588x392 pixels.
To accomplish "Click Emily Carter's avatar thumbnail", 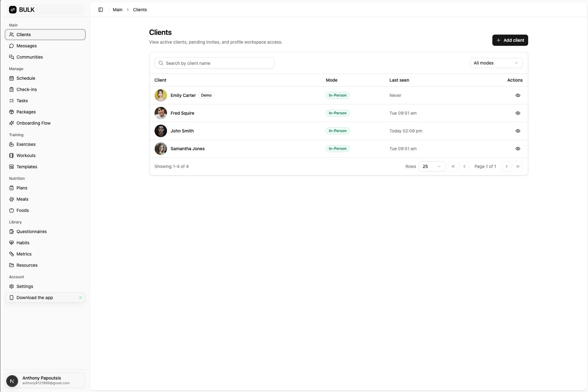I will coord(161,95).
